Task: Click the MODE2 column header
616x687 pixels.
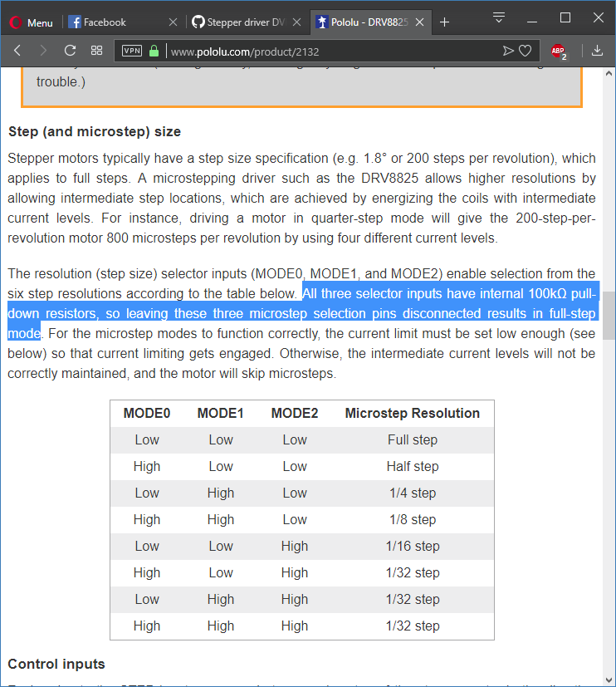Action: [x=295, y=413]
